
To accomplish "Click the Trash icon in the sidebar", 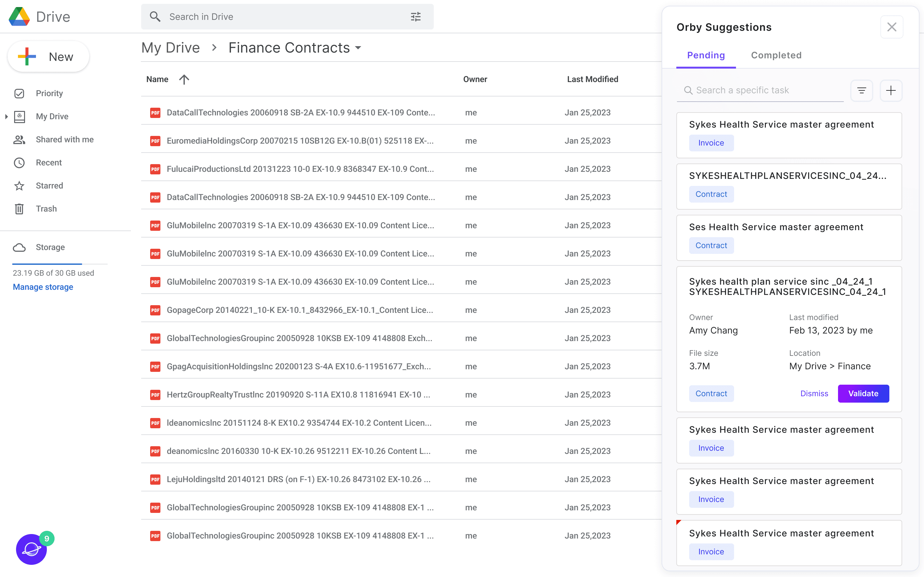I will pos(19,209).
